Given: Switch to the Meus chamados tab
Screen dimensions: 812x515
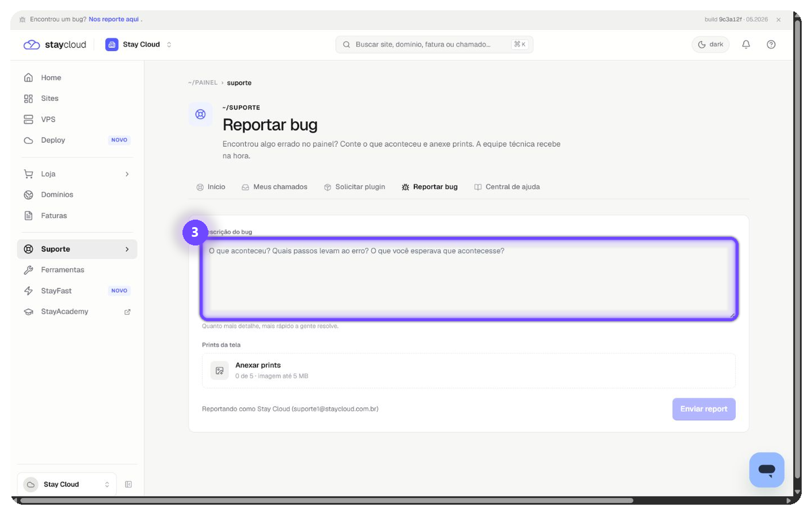Looking at the screenshot, I should point(274,187).
